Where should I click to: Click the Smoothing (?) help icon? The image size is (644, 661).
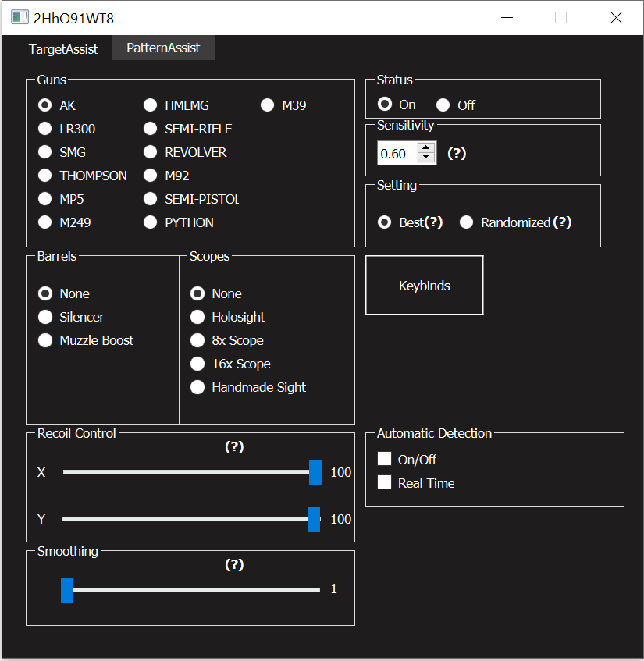pos(234,565)
